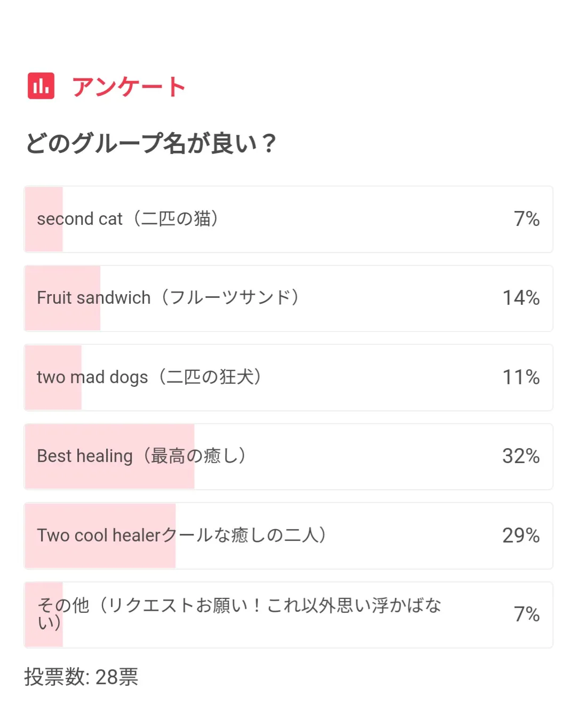
Task: Pick the Best healing（最高の癒し）option label
Action: 141,456
